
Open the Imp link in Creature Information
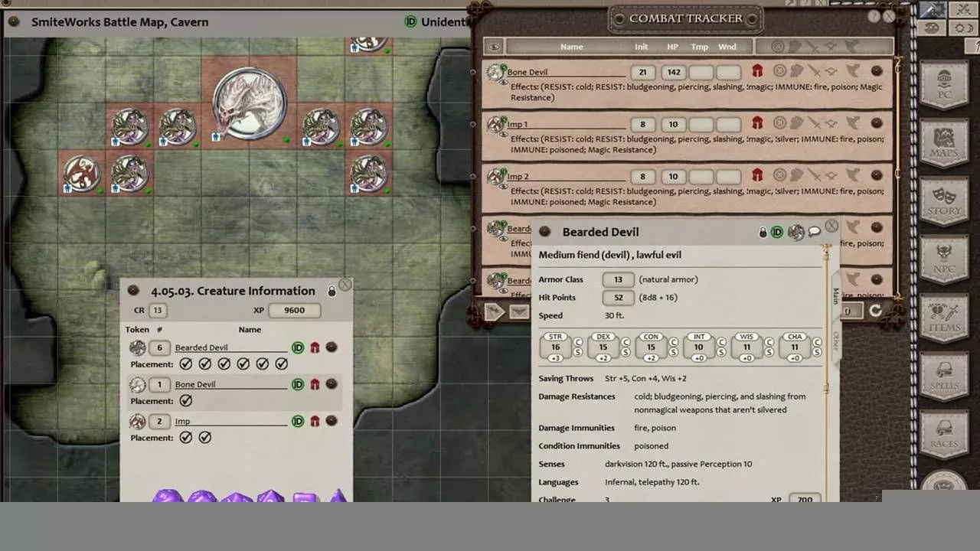click(x=332, y=421)
